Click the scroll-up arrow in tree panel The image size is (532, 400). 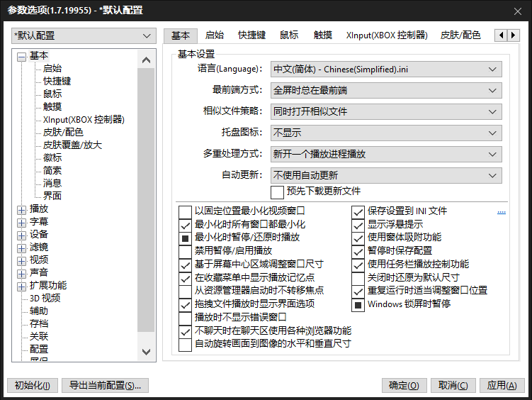[x=147, y=60]
